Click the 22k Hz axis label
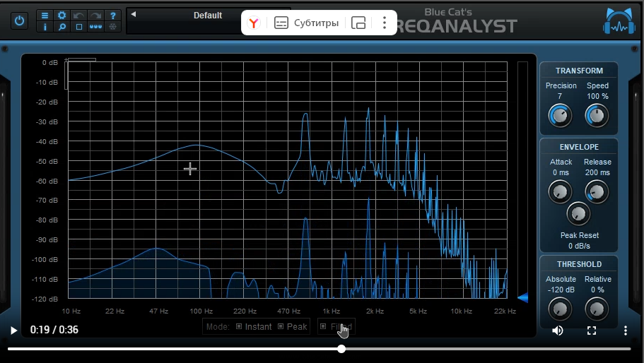Viewport: 644px width, 363px height. [505, 311]
